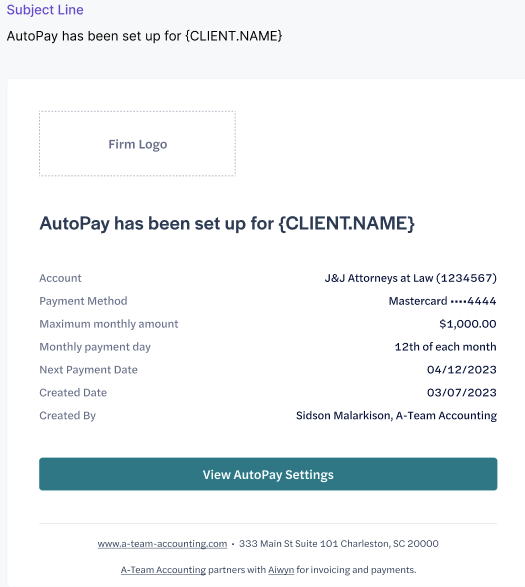Click the View AutoPay Settings button
525x587 pixels.
click(268, 474)
